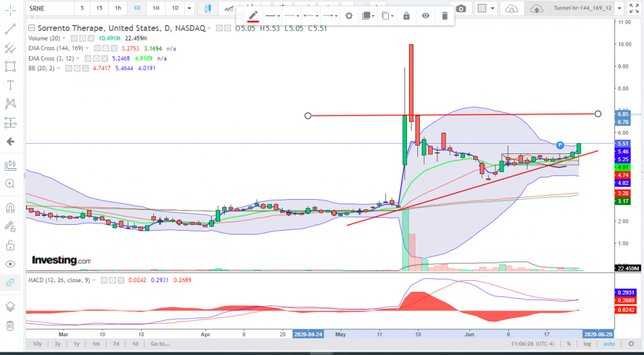Click the link sync drawings icon
644x355 pixels.
coord(10,283)
